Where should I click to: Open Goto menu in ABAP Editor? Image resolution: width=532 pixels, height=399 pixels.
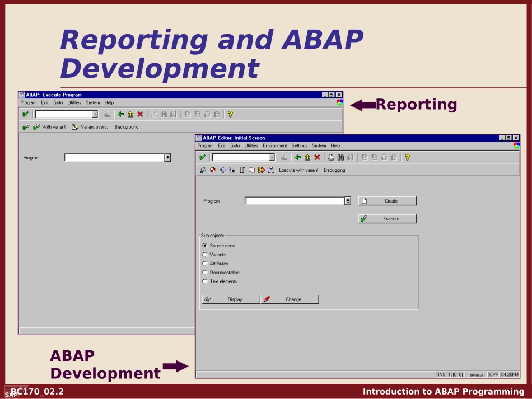coord(235,145)
